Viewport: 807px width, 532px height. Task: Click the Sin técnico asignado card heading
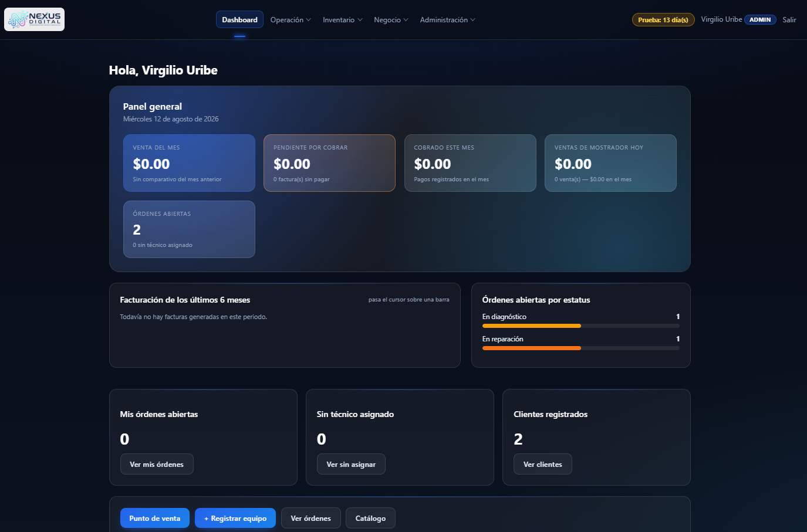[x=355, y=414]
